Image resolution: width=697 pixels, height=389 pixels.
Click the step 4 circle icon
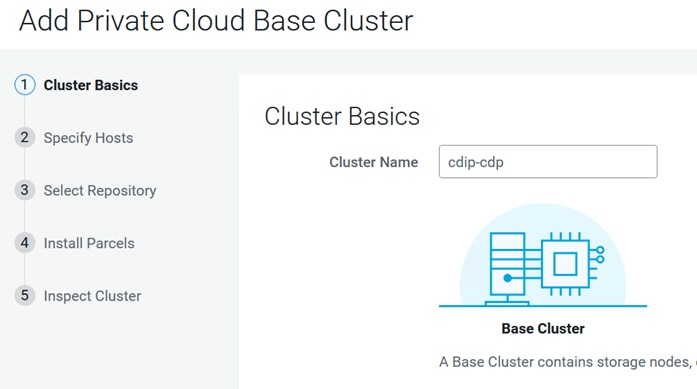(x=24, y=243)
